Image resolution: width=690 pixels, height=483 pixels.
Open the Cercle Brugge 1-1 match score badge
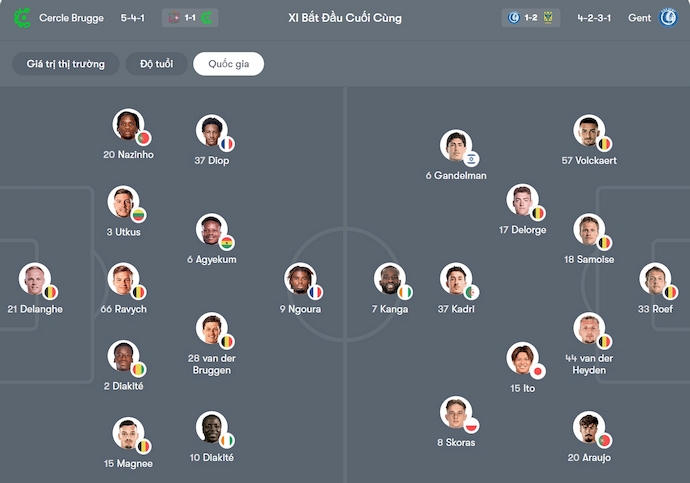pyautogui.click(x=189, y=18)
